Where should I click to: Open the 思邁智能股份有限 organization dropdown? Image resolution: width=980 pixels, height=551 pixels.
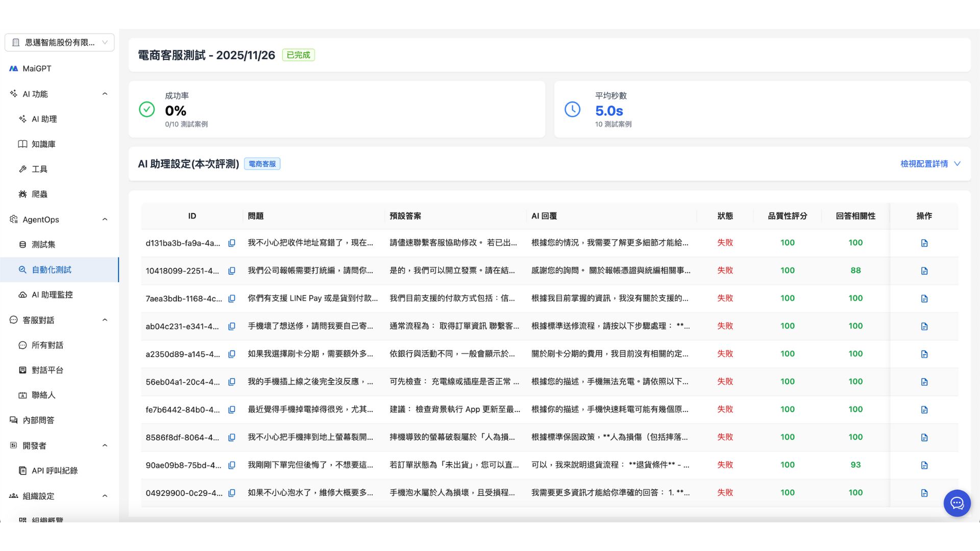point(59,42)
